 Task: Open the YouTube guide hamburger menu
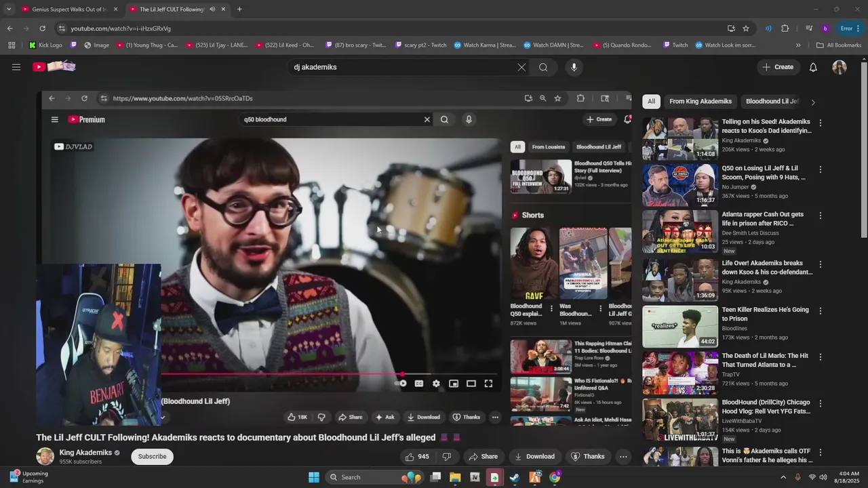coord(16,67)
